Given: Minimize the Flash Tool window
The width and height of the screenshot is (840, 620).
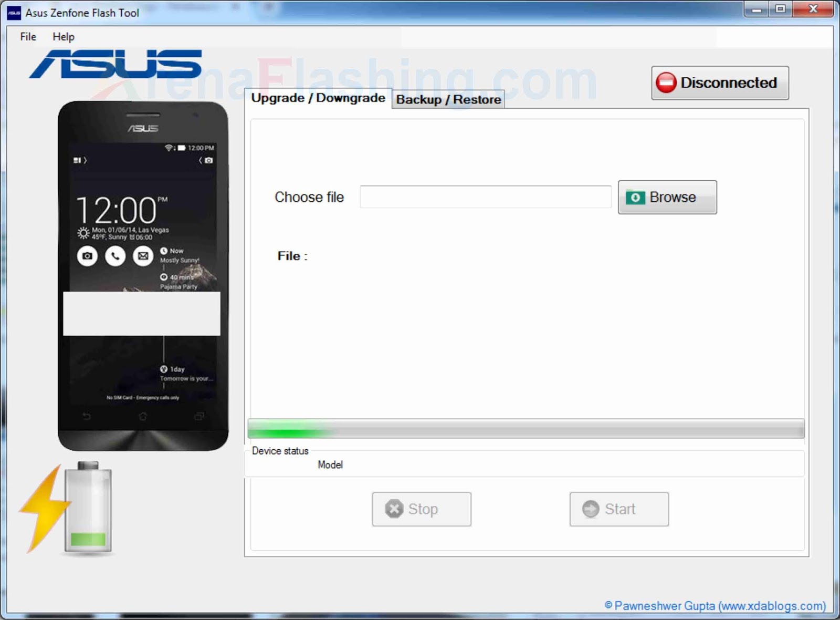Looking at the screenshot, I should (x=757, y=10).
